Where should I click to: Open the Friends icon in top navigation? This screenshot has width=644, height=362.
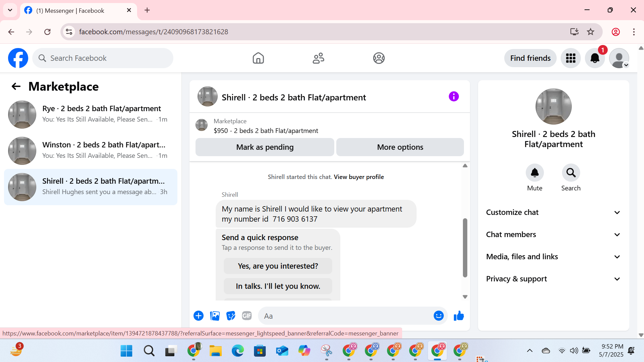tap(318, 58)
